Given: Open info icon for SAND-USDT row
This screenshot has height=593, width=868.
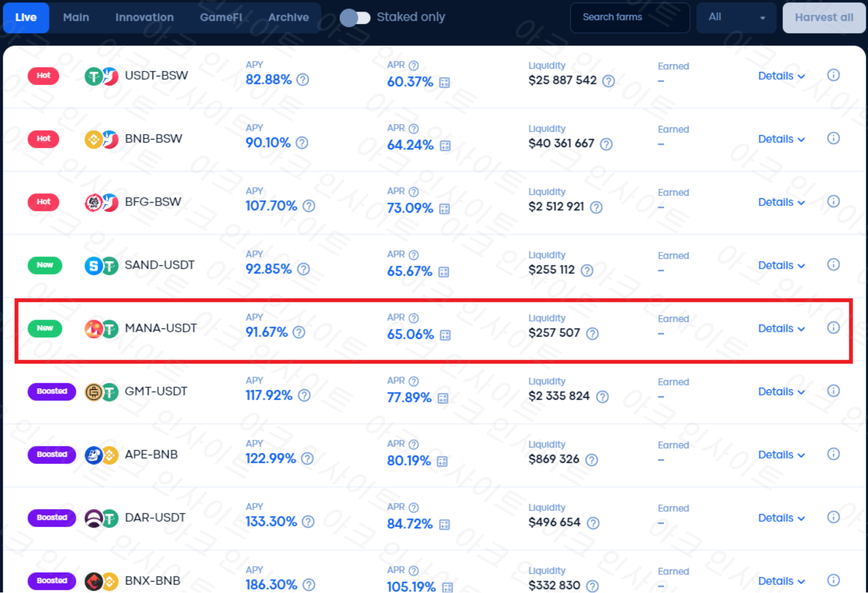Looking at the screenshot, I should click(x=833, y=265).
